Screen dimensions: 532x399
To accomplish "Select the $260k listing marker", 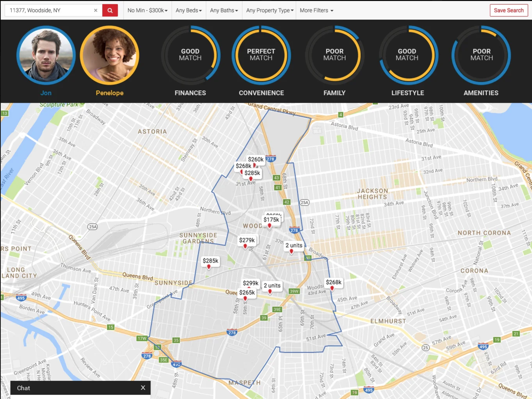I will [x=255, y=159].
